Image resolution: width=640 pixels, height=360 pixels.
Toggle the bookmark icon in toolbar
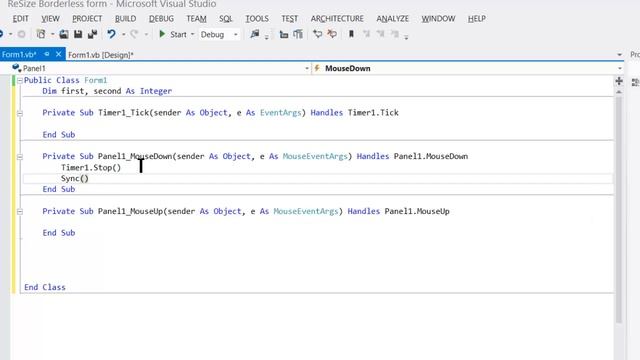(x=351, y=34)
